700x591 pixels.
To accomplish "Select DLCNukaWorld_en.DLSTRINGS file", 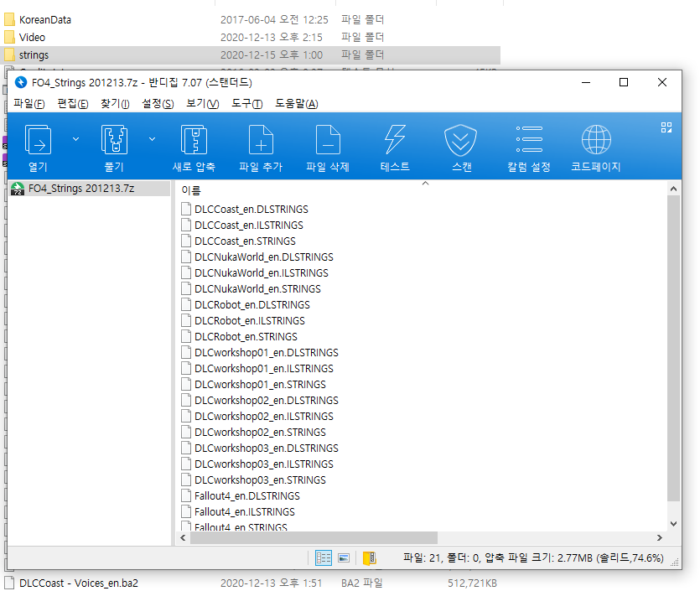I will [x=264, y=257].
